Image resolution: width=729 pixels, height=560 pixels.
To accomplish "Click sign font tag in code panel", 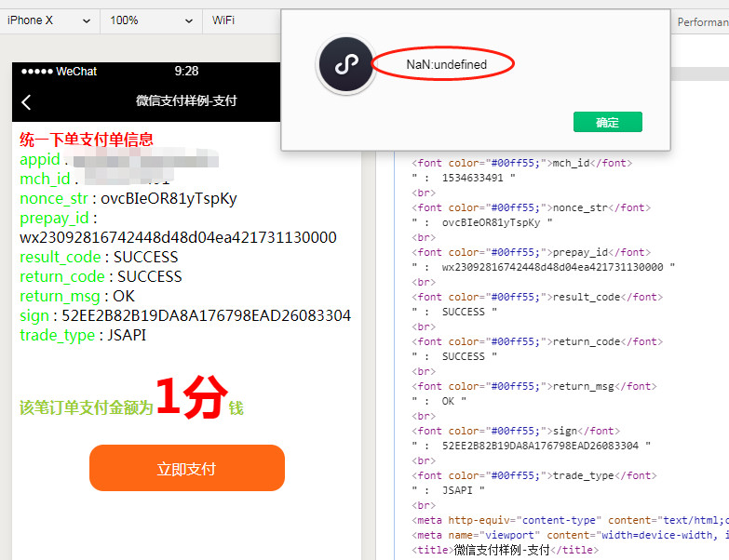I will coord(516,431).
